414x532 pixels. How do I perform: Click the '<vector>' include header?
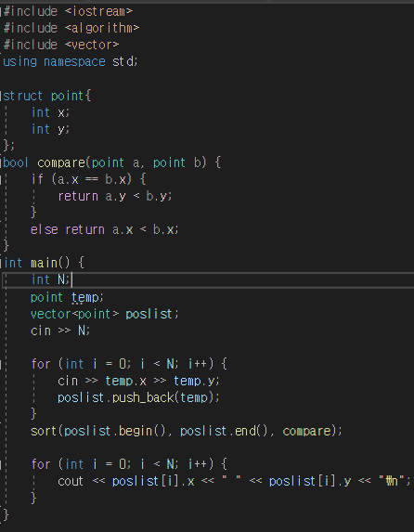pos(92,45)
